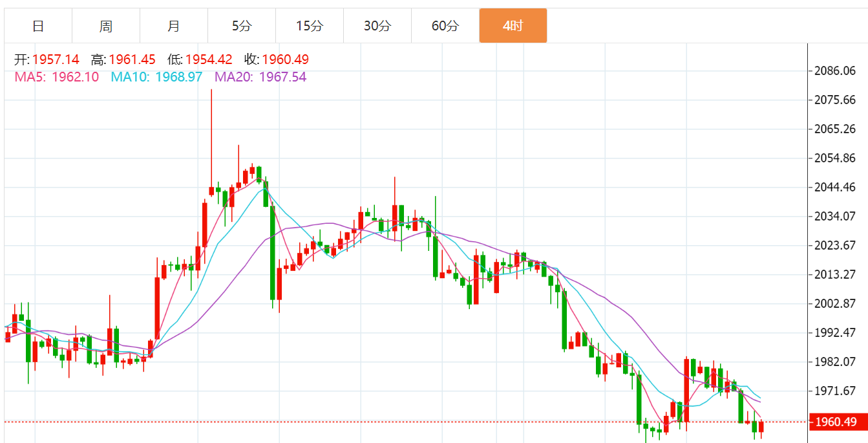Click the 收:1960.49 close price value
The width and height of the screenshot is (868, 443).
[x=277, y=59]
